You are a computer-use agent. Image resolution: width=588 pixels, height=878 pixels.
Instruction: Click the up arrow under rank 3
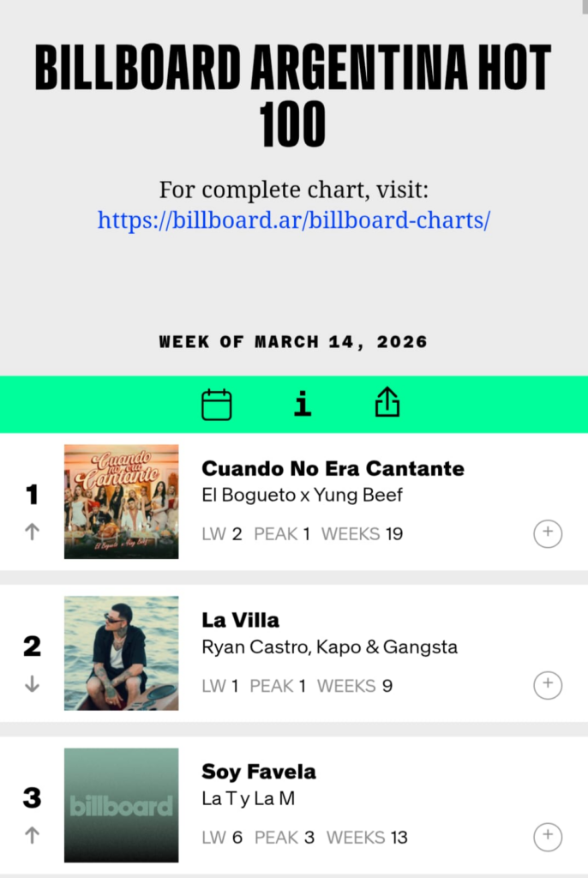coord(32,835)
